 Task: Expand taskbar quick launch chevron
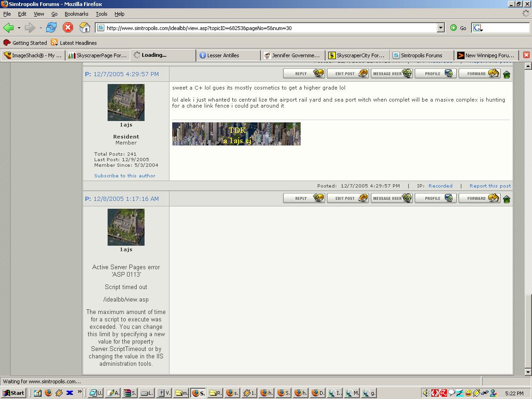pos(80,392)
